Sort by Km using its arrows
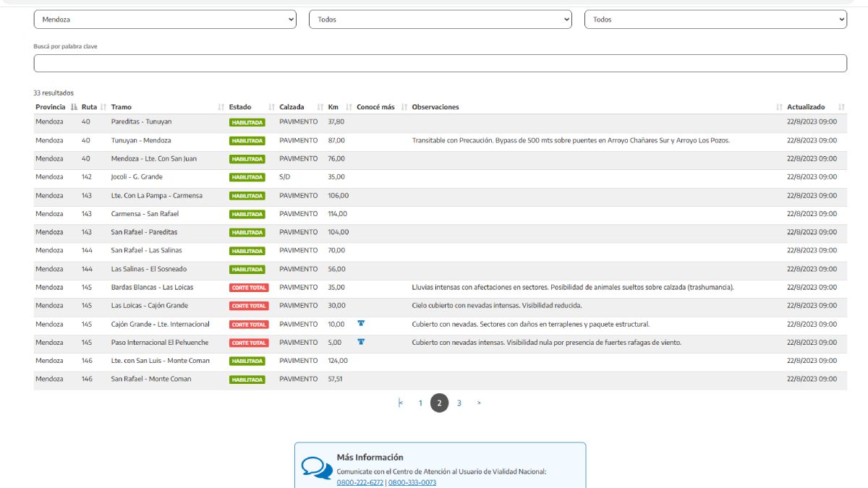 tap(349, 107)
